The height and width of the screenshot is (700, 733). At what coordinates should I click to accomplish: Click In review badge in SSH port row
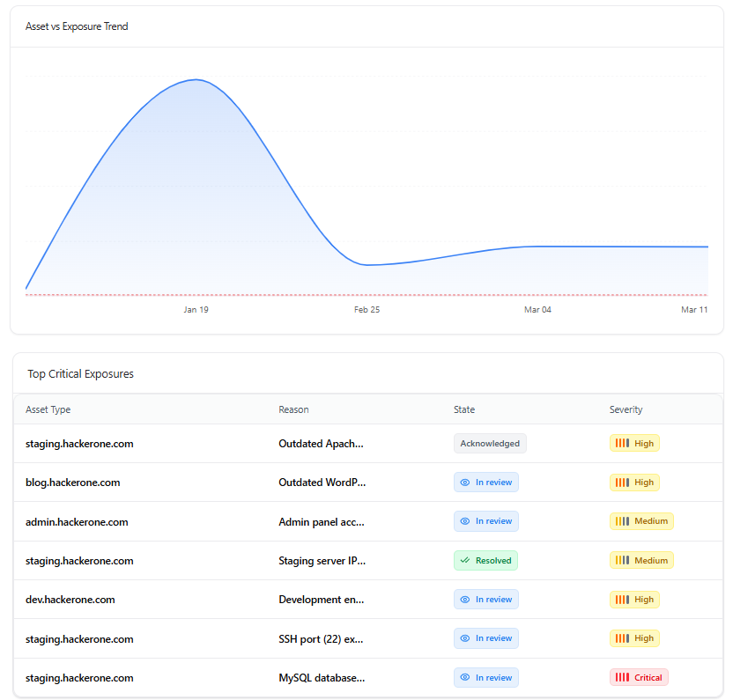click(x=486, y=637)
